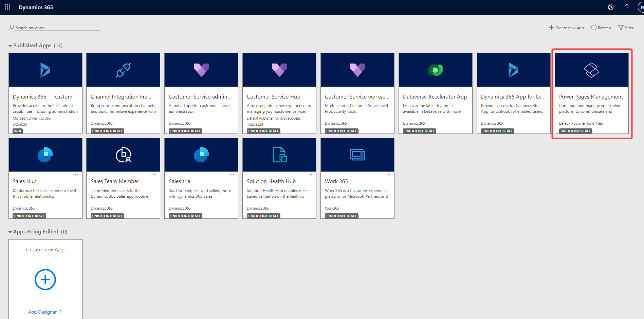Open the Customer Service Hub app title
644x319 pixels.
(274, 97)
